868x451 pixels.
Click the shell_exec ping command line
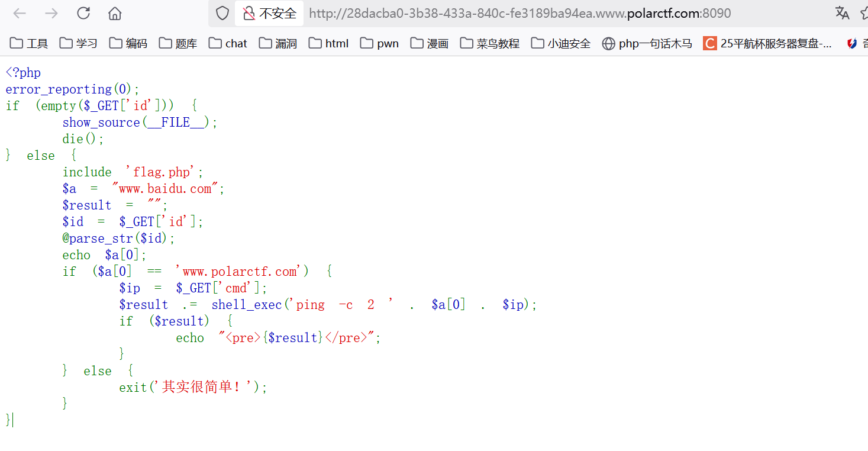click(x=328, y=305)
